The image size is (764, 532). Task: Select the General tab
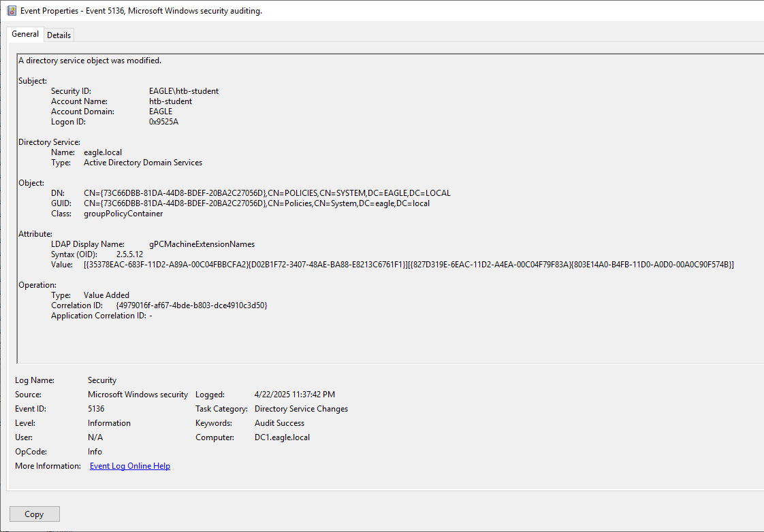[x=25, y=35]
